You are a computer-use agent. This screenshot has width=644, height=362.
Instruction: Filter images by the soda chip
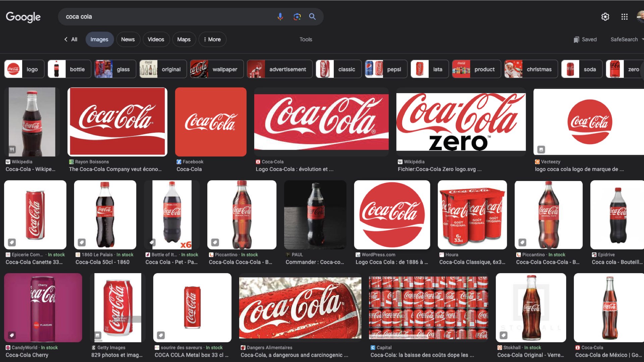582,69
